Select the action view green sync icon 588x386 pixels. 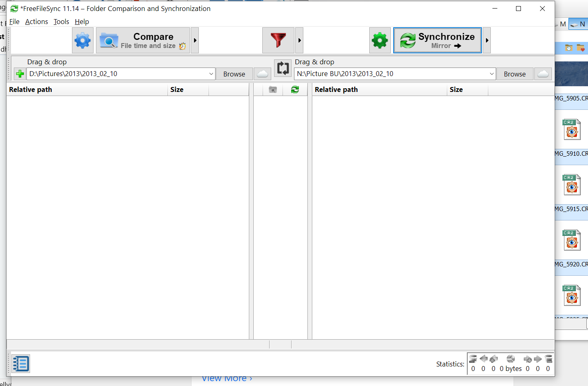pos(295,89)
